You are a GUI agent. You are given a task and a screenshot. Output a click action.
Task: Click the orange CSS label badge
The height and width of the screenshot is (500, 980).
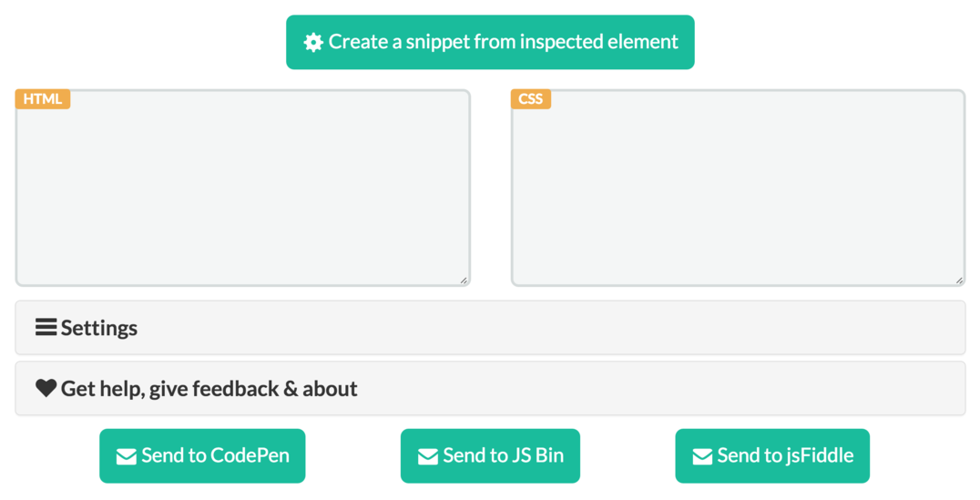[x=531, y=99]
